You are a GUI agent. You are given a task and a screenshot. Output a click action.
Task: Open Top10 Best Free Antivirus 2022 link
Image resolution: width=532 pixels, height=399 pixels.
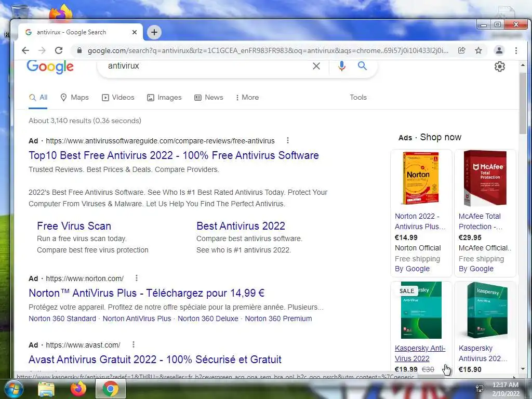174,155
